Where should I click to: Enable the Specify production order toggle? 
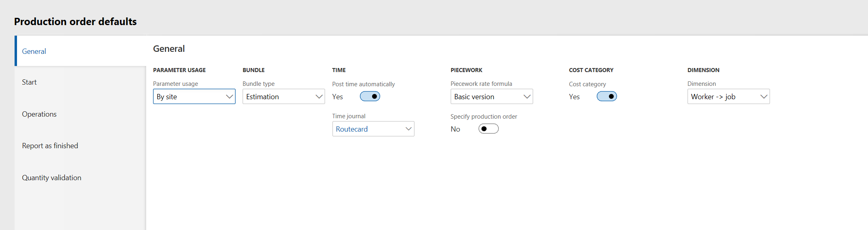coord(488,129)
